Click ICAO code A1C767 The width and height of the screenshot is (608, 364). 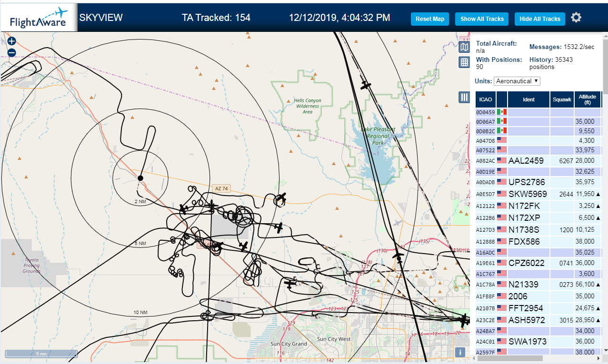(x=486, y=274)
